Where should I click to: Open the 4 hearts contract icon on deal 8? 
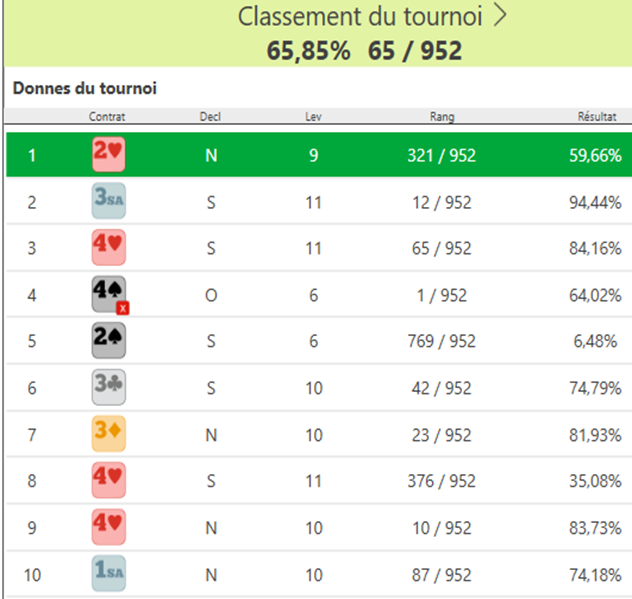pyautogui.click(x=108, y=480)
